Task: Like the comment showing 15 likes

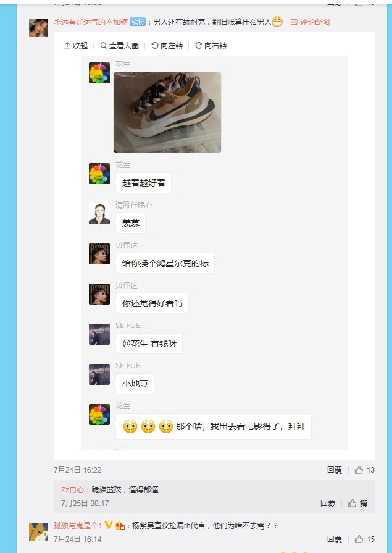Action: 364,539
